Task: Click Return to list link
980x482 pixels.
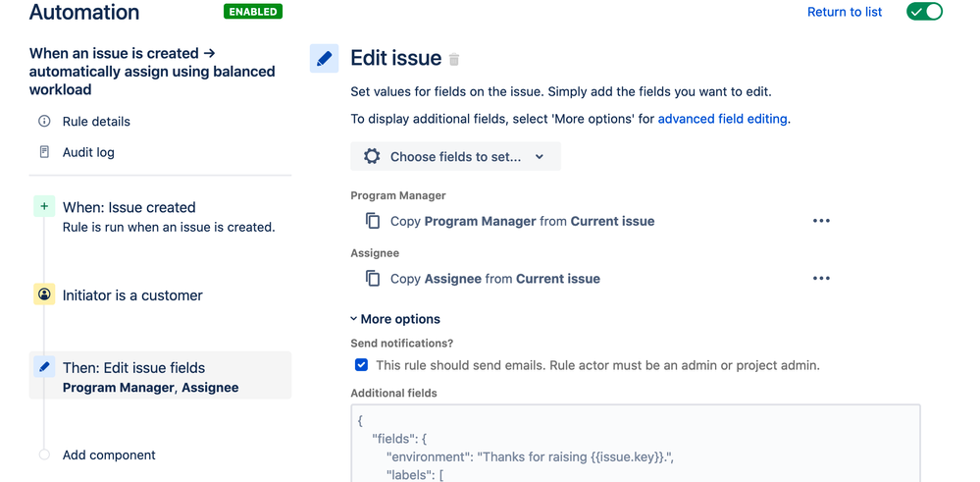Action: [844, 12]
